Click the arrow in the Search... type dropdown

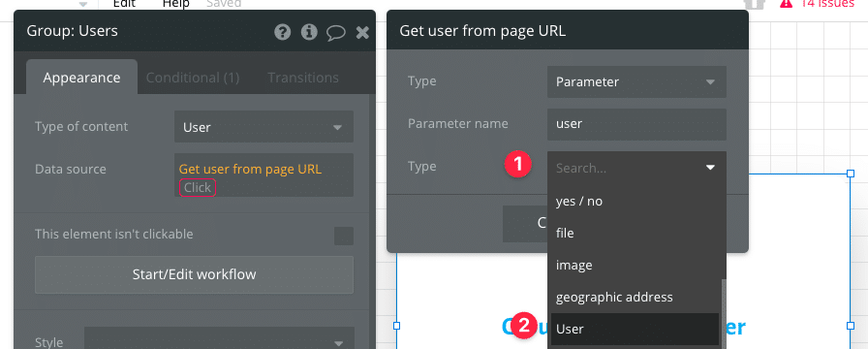710,168
